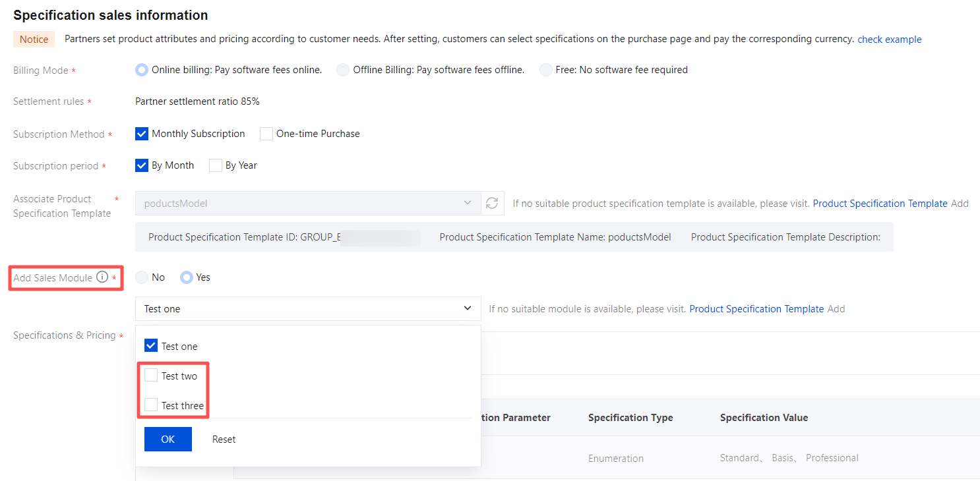Image resolution: width=980 pixels, height=481 pixels.
Task: Check the Test two option
Action: [151, 376]
